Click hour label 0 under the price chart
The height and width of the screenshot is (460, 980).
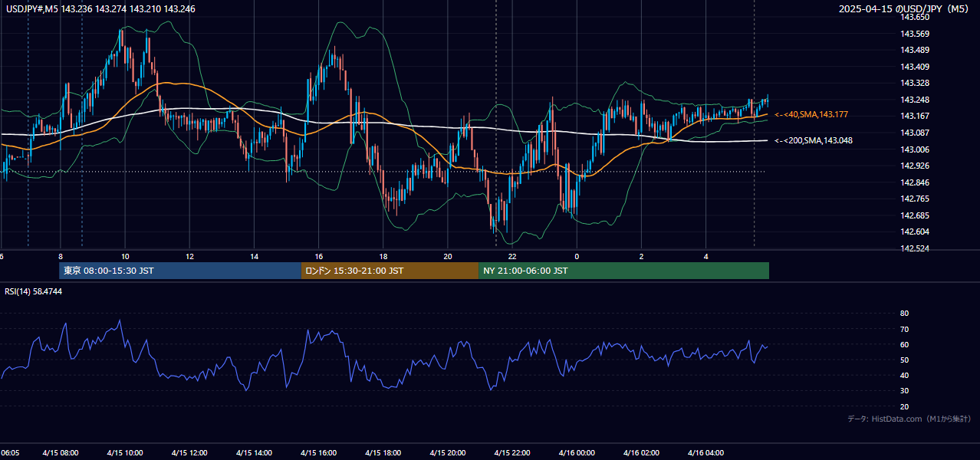[577, 256]
